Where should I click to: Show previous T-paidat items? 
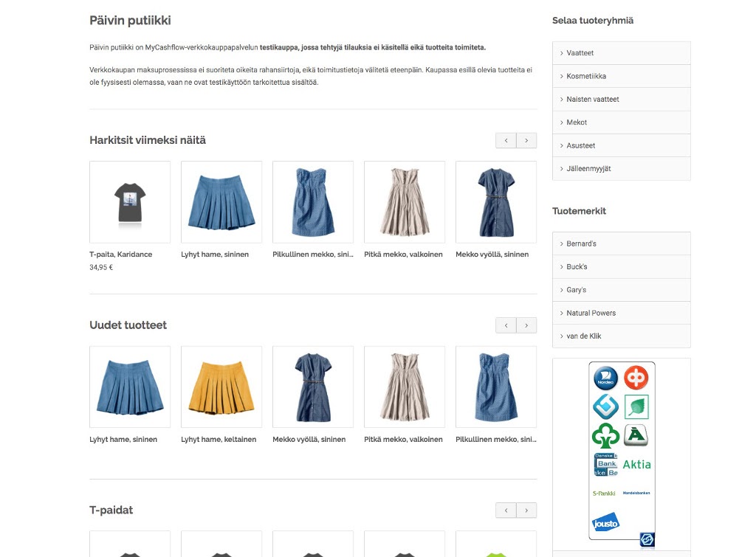coord(506,511)
